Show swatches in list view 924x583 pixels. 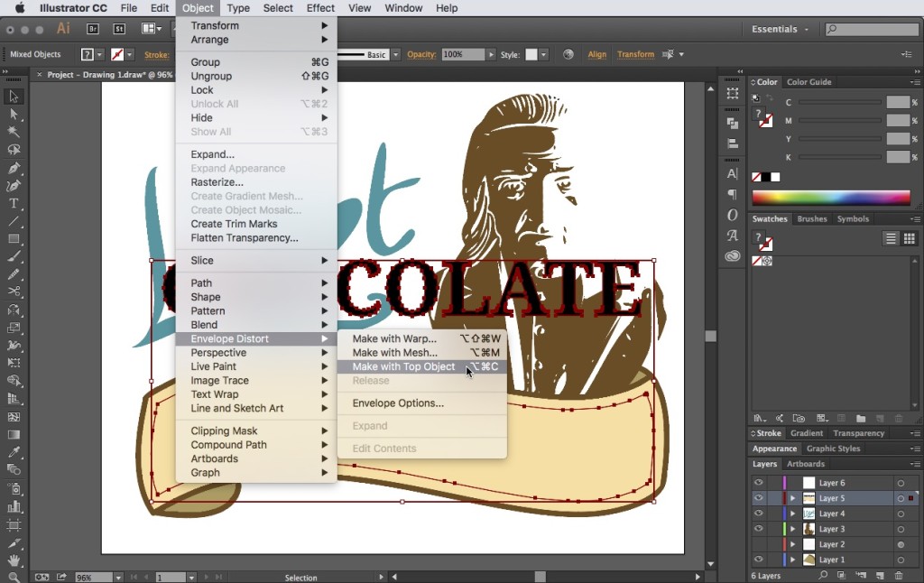891,238
